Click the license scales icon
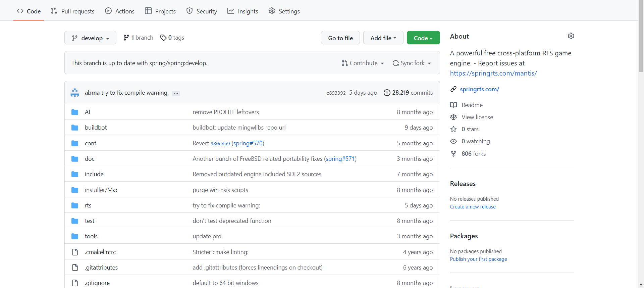The image size is (644, 288). (453, 117)
